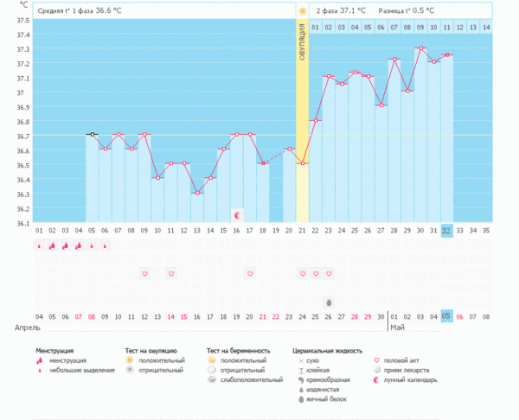Click the small discharge drop on day 6
Viewport: 519px width, 420px height.
coord(105,245)
